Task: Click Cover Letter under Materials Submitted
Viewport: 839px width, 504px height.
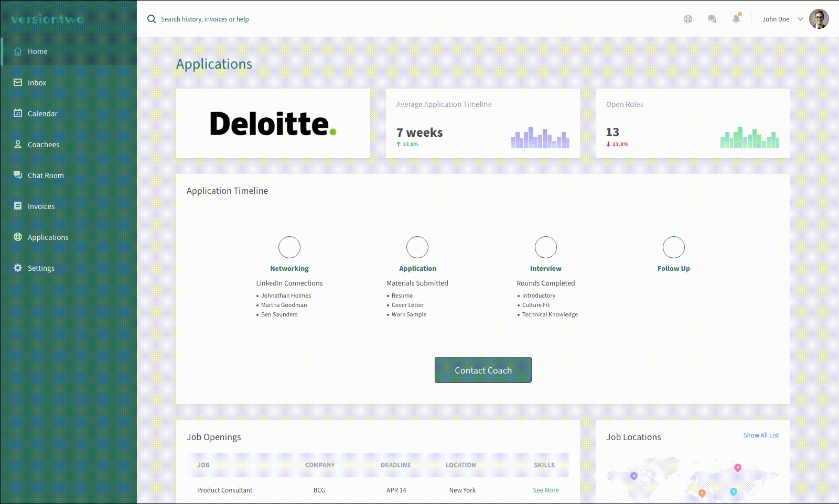Action: [x=407, y=305]
